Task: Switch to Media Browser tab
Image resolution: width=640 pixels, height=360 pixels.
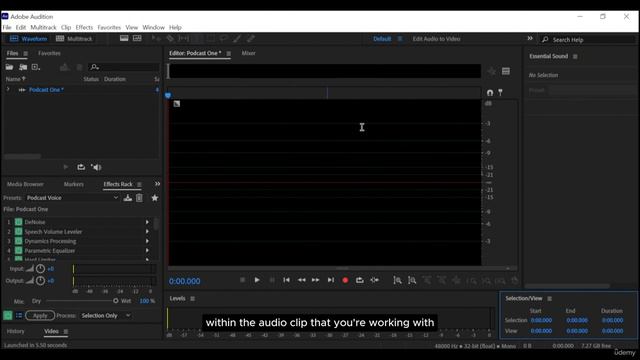Action: [25, 184]
